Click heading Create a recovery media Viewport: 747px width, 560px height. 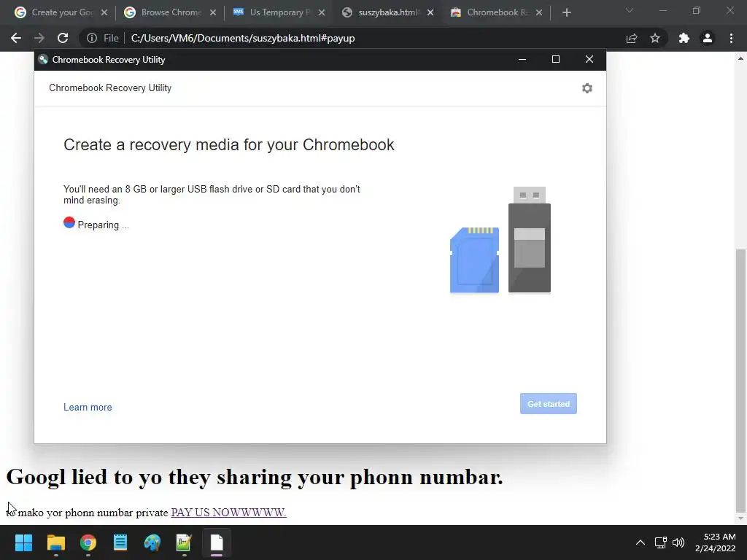tap(228, 145)
